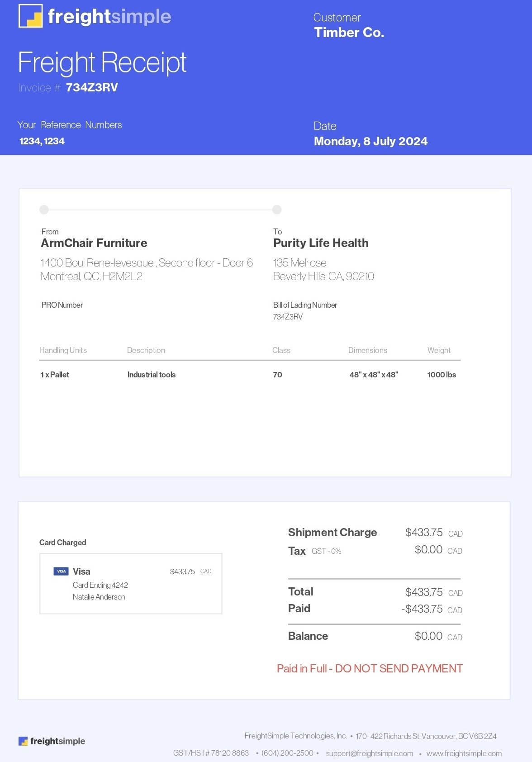Image resolution: width=532 pixels, height=762 pixels.
Task: Click the Handling Units column header
Action: [63, 350]
